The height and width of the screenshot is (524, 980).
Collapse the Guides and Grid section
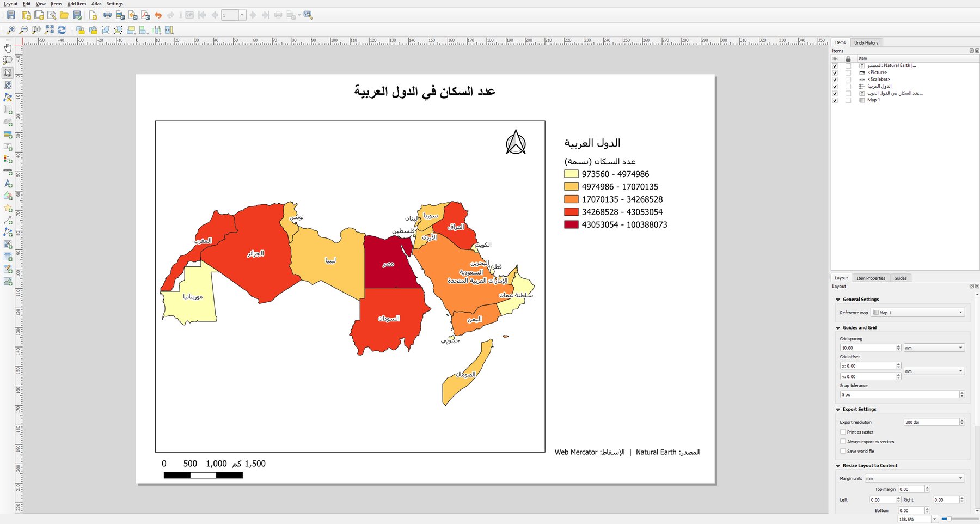[x=838, y=328]
